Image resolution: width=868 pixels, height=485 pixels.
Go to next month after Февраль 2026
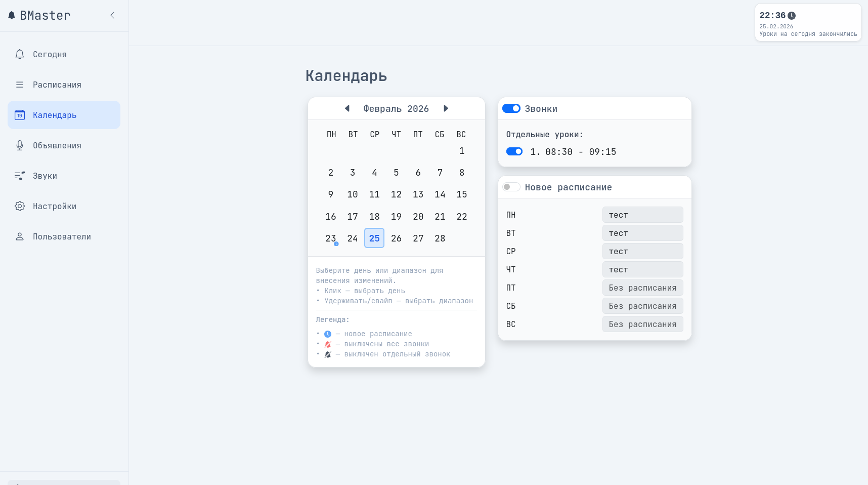click(x=446, y=108)
